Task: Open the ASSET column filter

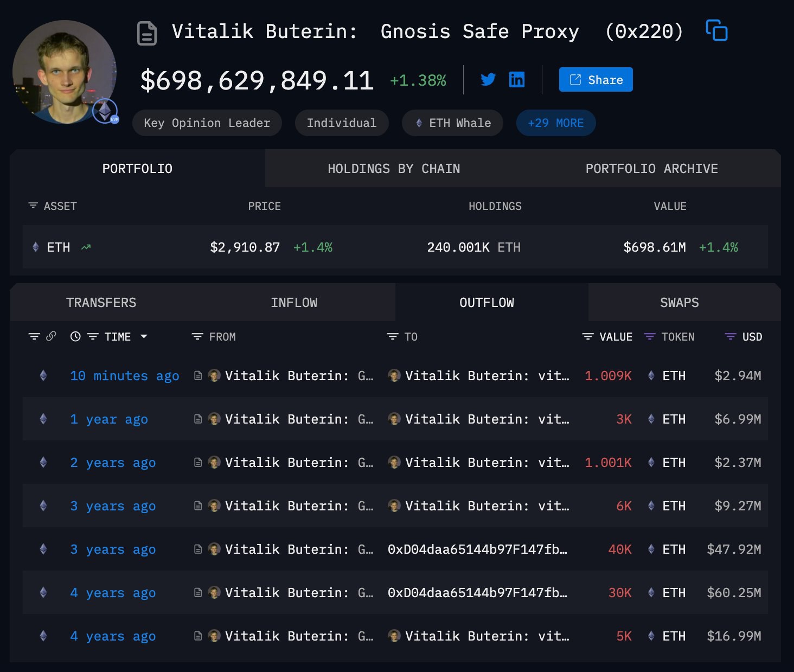Action: 33,206
